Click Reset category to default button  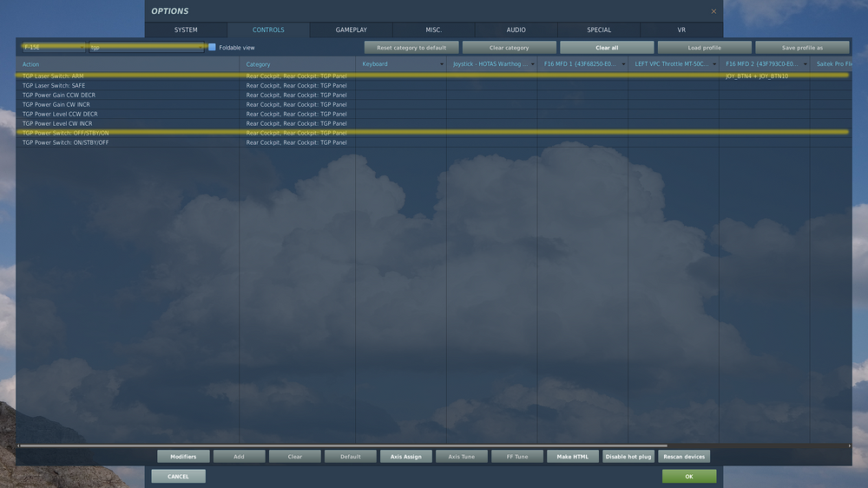[x=411, y=48]
